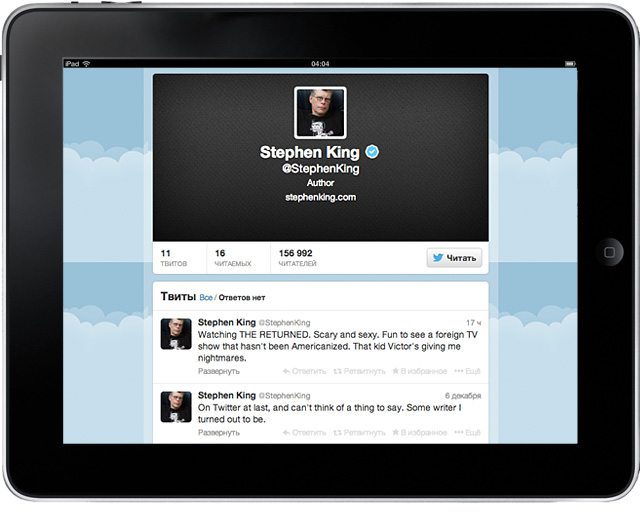Tap the iPad home button
The height and width of the screenshot is (517, 640).
tap(609, 252)
